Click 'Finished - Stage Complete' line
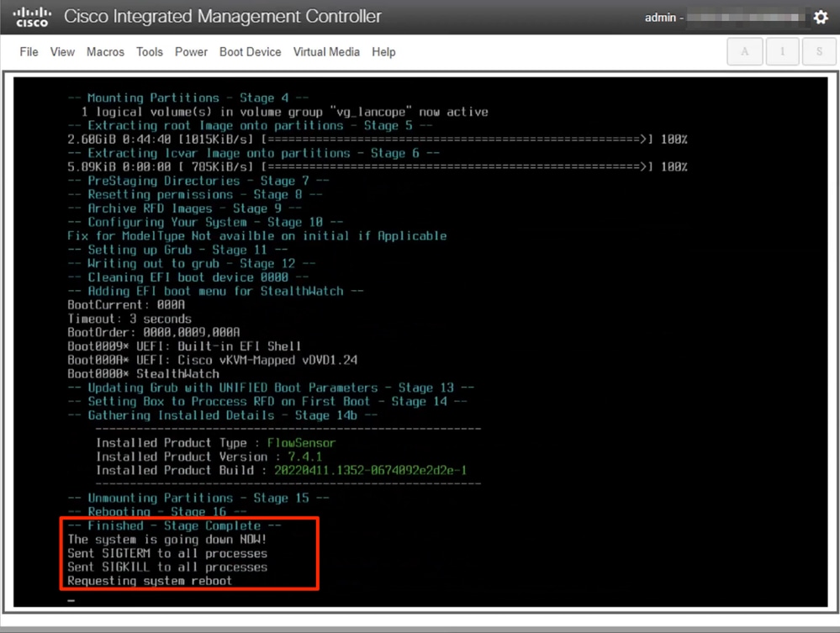The image size is (840, 633). (174, 526)
